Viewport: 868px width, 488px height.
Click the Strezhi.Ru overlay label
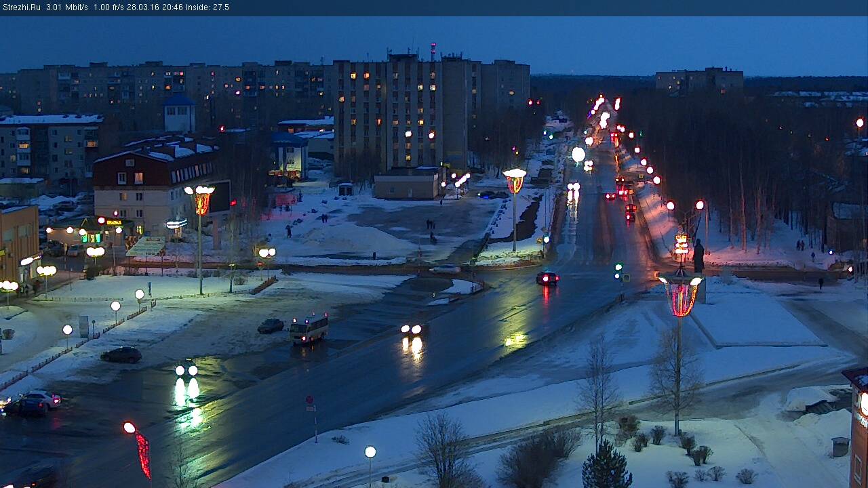[x=21, y=7]
